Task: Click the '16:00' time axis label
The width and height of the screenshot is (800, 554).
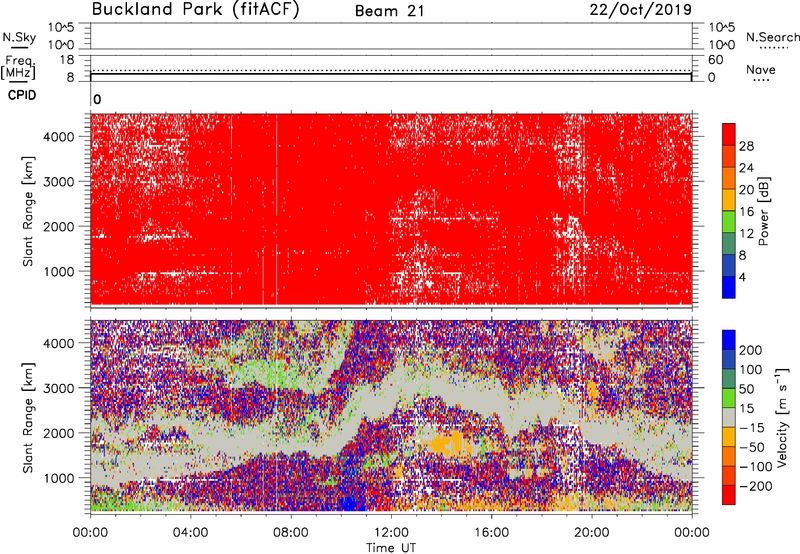Action: click(x=491, y=533)
